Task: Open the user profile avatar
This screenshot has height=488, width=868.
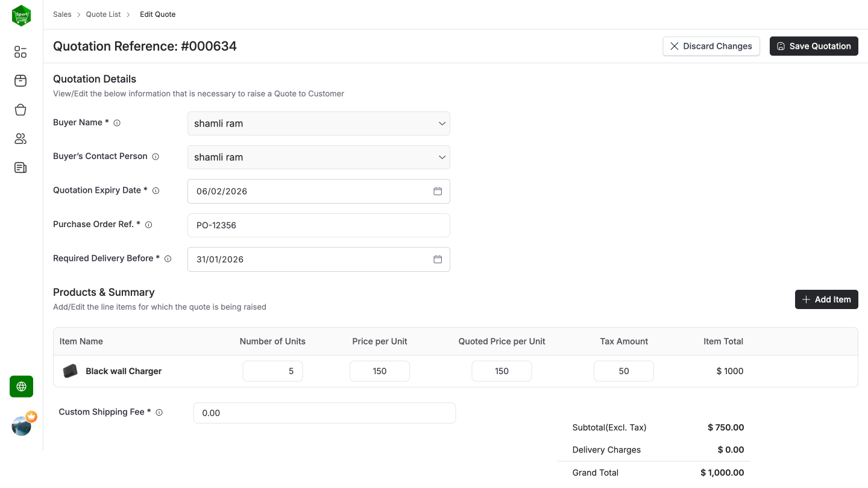Action: (22, 426)
